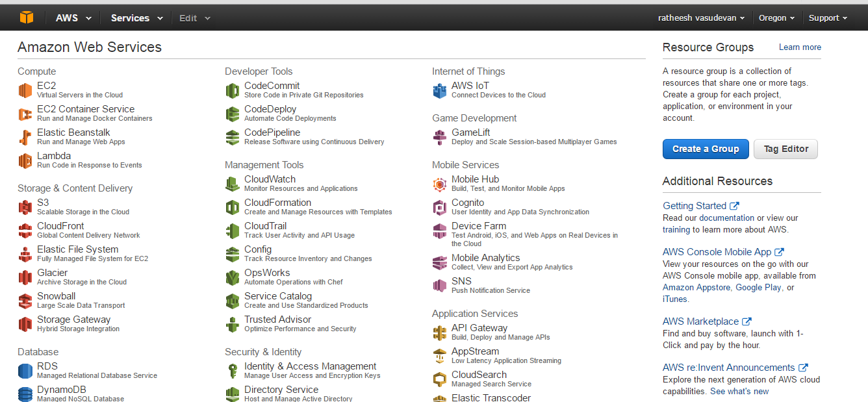
Task: Click the AppStream icon
Action: coord(440,356)
